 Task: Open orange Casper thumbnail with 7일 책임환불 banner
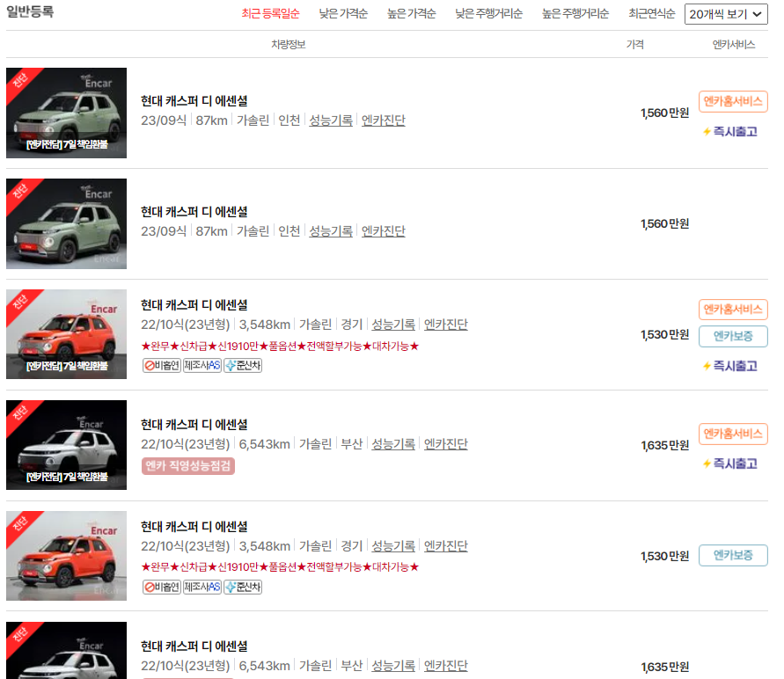[67, 334]
